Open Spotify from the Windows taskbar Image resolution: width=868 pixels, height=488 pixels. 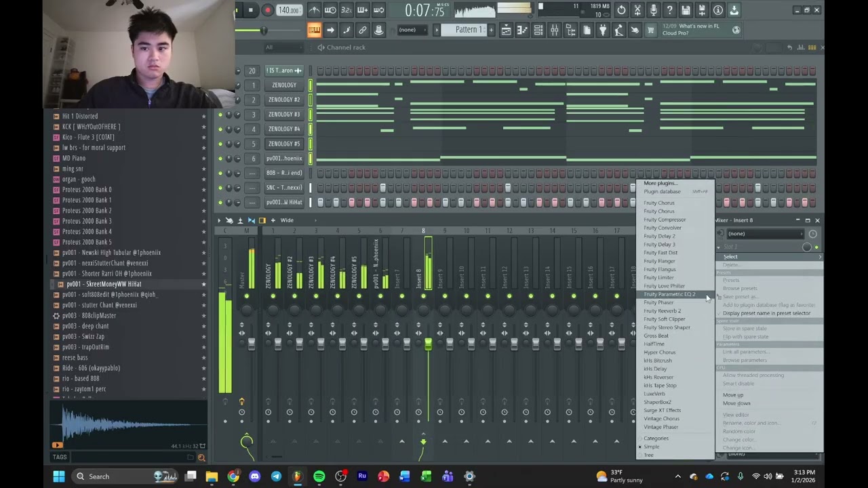(x=319, y=476)
